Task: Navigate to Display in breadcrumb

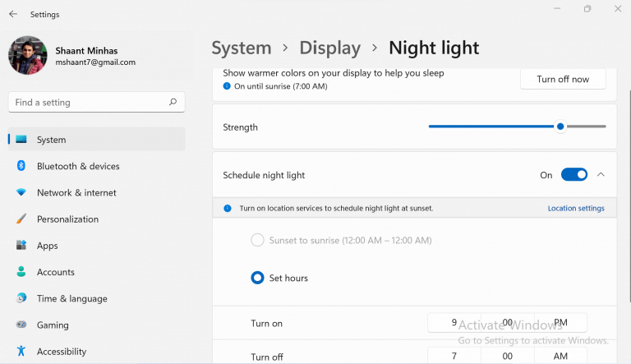Action: (329, 48)
